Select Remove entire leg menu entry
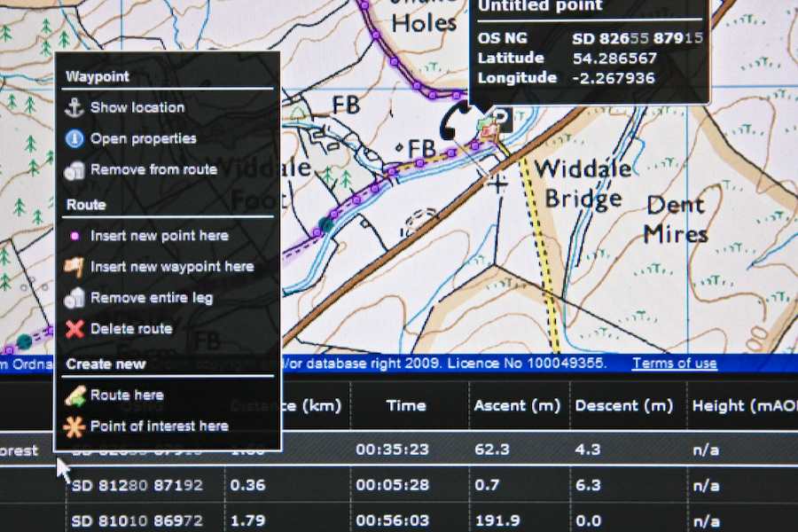Image resolution: width=798 pixels, height=532 pixels. point(151,299)
